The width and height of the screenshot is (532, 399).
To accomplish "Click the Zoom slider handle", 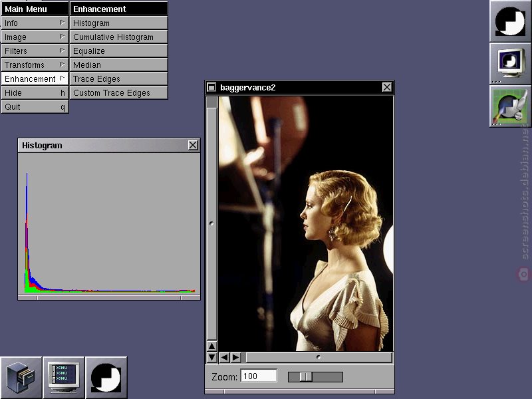I will click(x=306, y=377).
